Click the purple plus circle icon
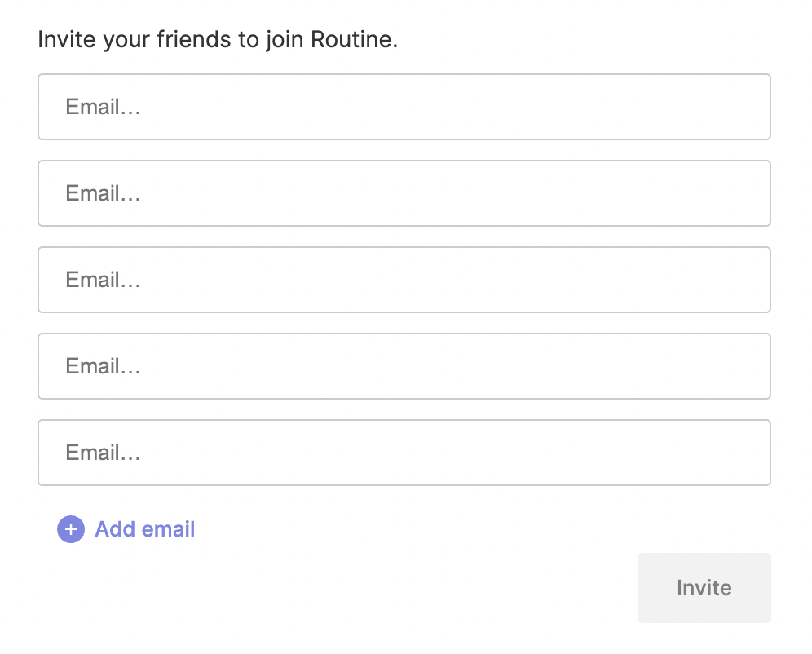812x654 pixels. tap(71, 529)
